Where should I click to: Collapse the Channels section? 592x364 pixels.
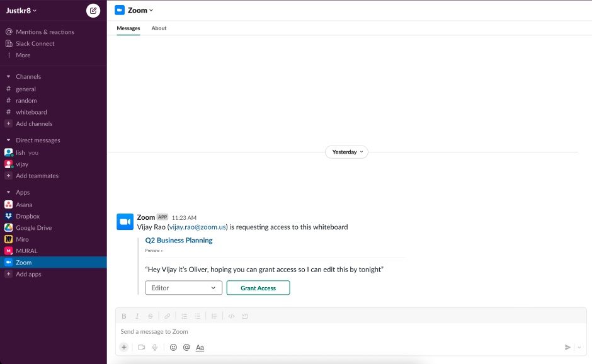[8, 77]
